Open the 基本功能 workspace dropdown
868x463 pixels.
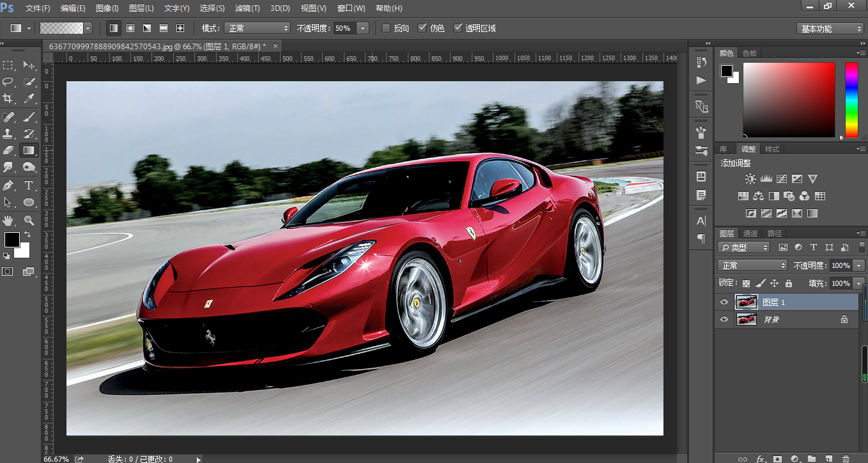(x=830, y=29)
